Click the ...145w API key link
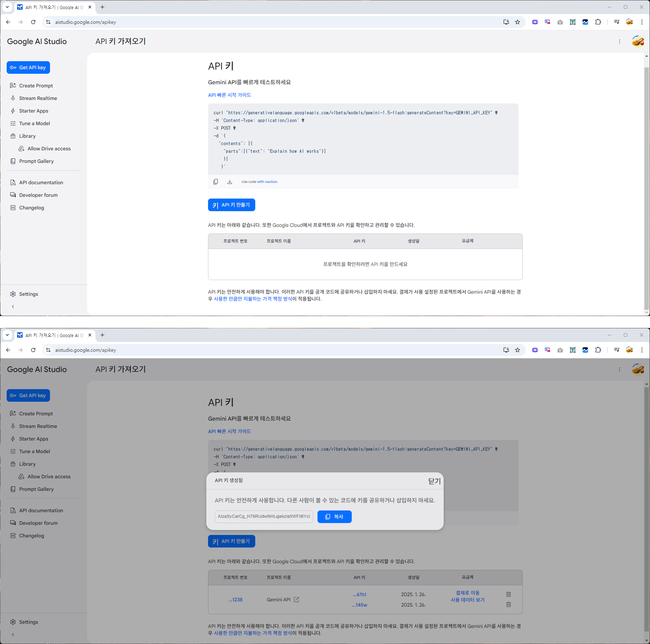Image resolution: width=650 pixels, height=644 pixels. [x=359, y=605]
